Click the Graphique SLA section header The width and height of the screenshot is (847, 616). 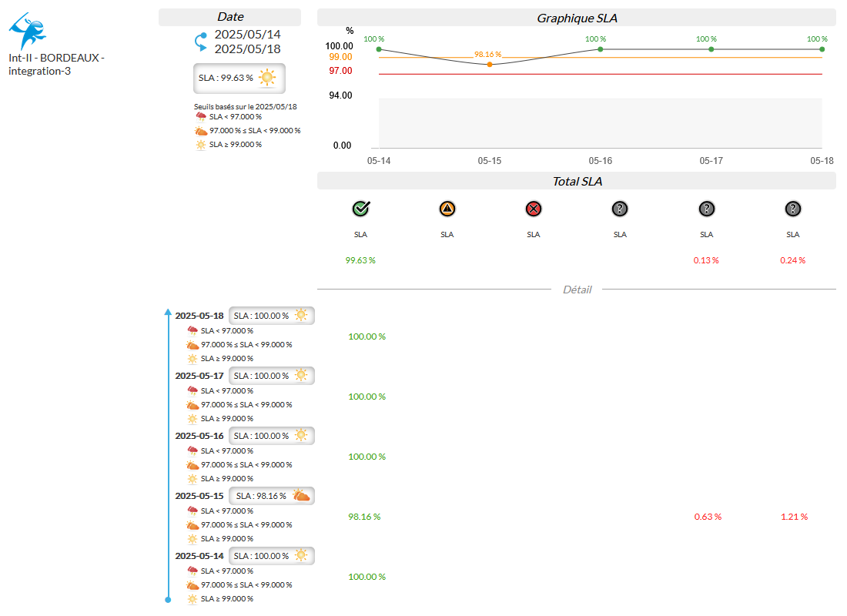point(576,18)
